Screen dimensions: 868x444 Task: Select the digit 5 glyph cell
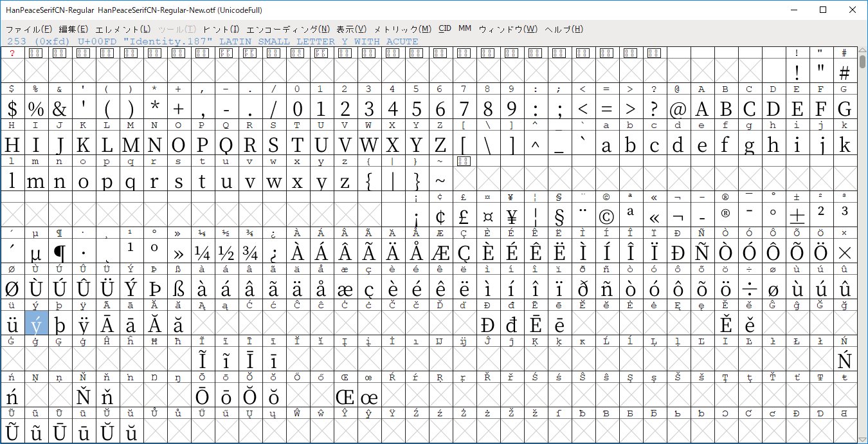416,107
